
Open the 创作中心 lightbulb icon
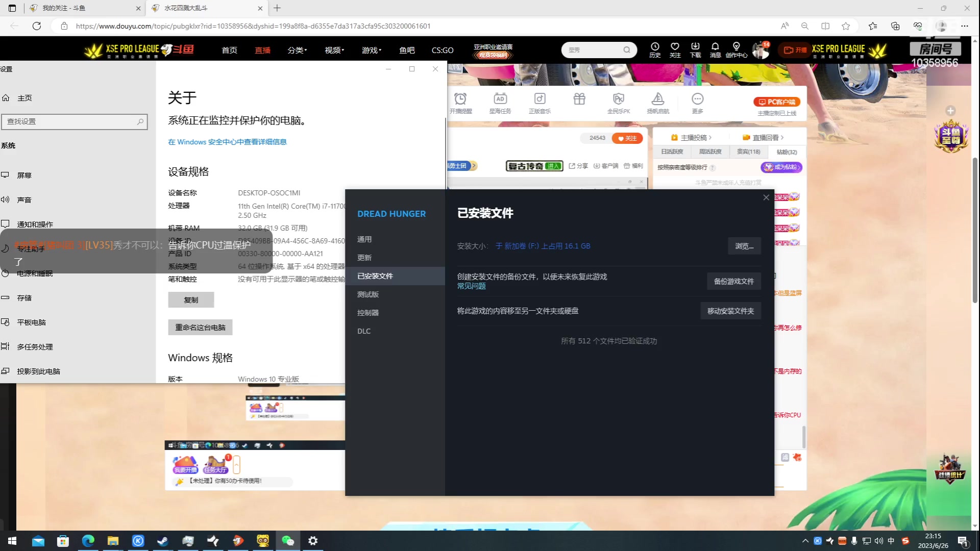pyautogui.click(x=736, y=49)
